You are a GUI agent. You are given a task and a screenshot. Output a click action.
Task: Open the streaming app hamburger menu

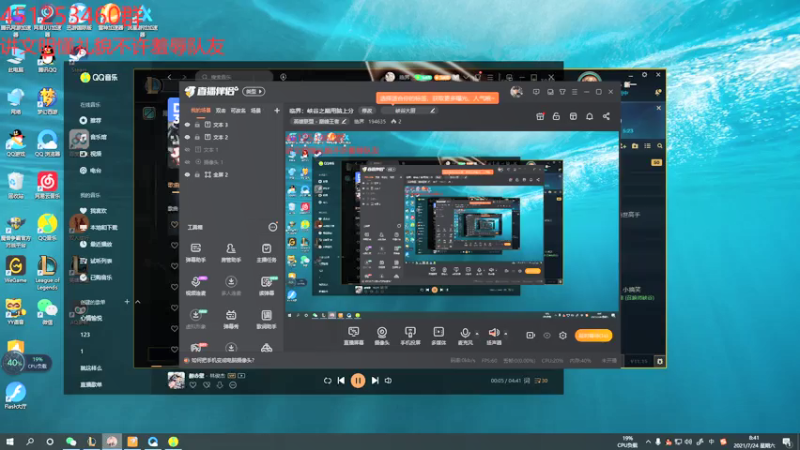575,92
